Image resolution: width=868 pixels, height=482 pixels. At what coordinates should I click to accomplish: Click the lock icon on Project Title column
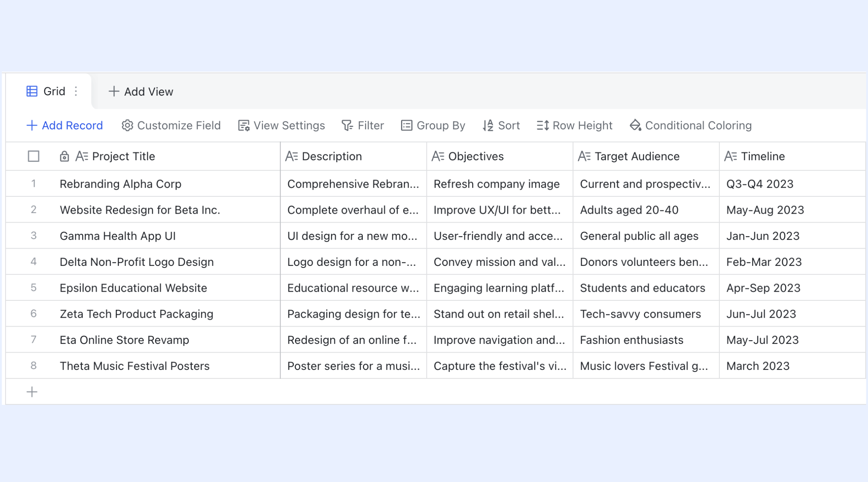(x=64, y=156)
